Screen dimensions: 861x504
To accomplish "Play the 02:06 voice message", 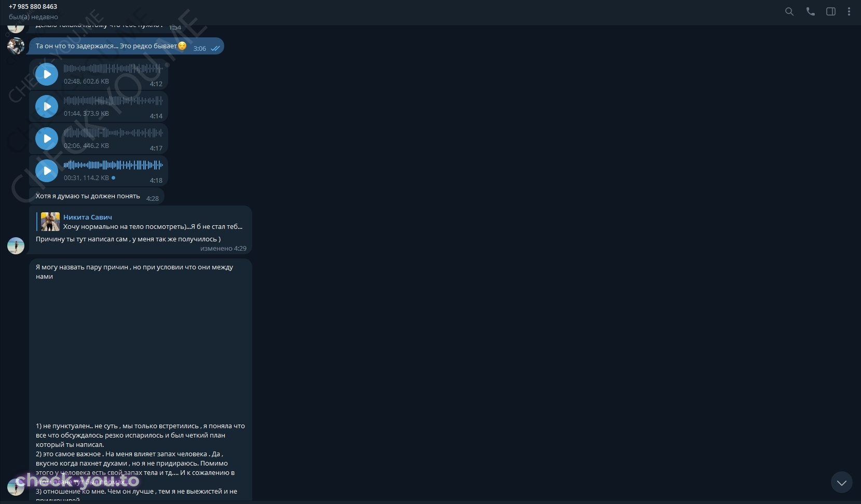I will 47,139.
